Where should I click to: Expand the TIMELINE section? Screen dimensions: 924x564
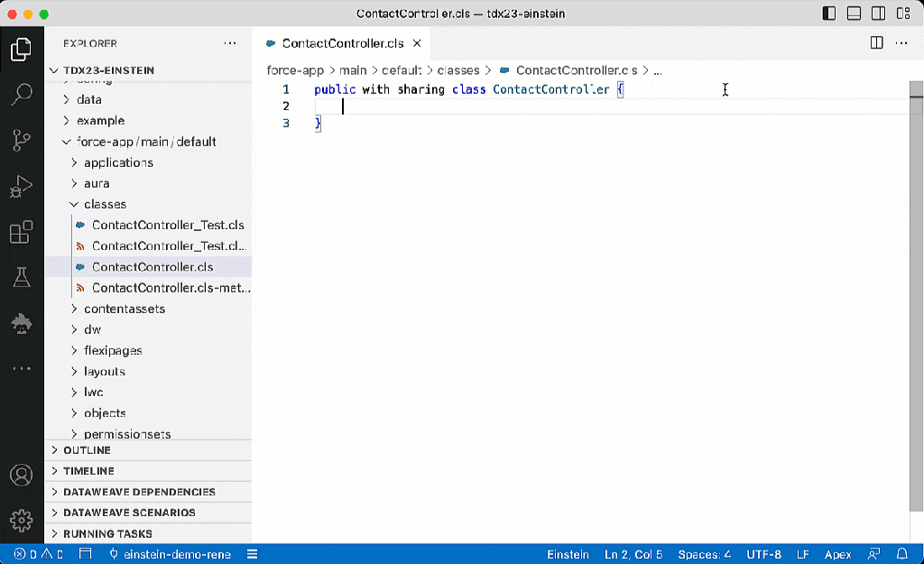[88, 471]
